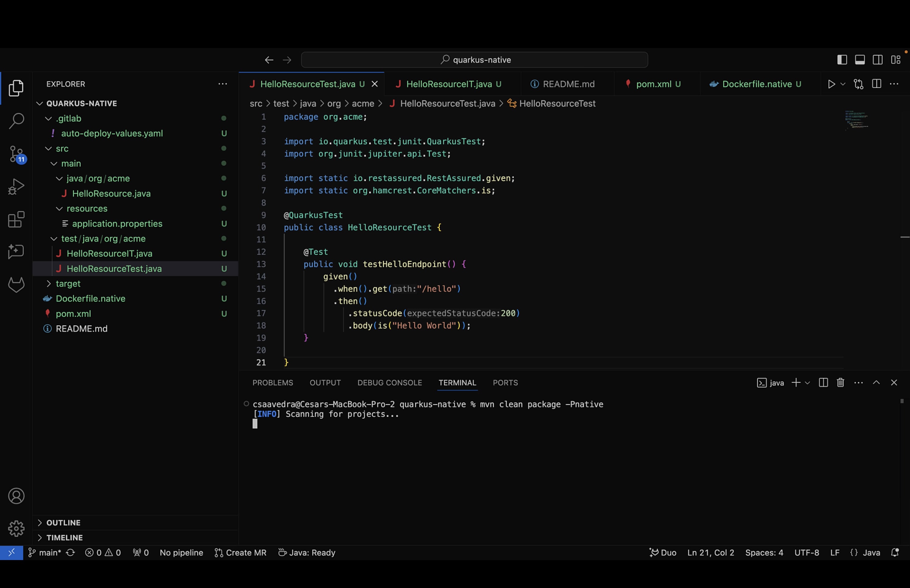Open the Extensions view icon

16,220
